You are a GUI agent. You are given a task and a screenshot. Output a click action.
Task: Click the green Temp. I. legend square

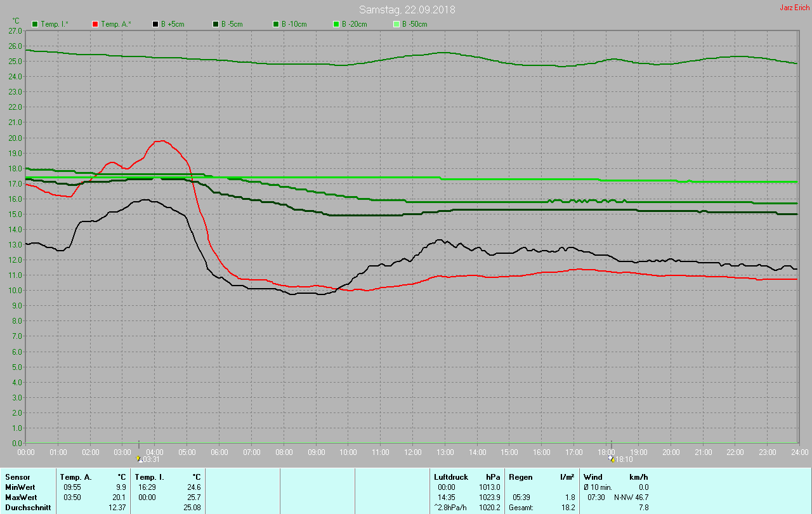click(x=35, y=24)
